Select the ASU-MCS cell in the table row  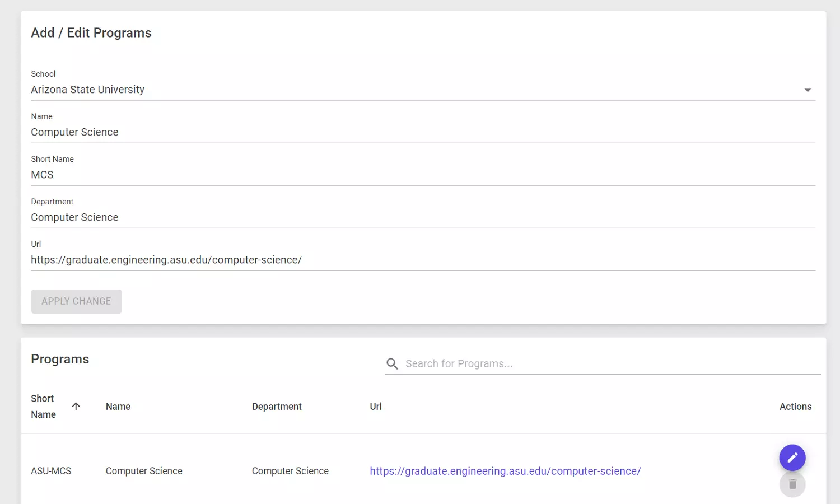pos(51,471)
